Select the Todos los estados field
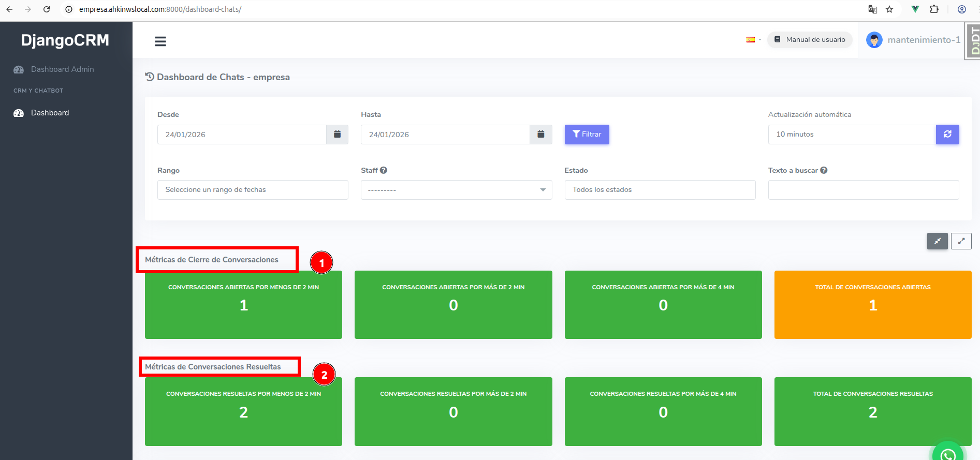980x460 pixels. (x=660, y=190)
